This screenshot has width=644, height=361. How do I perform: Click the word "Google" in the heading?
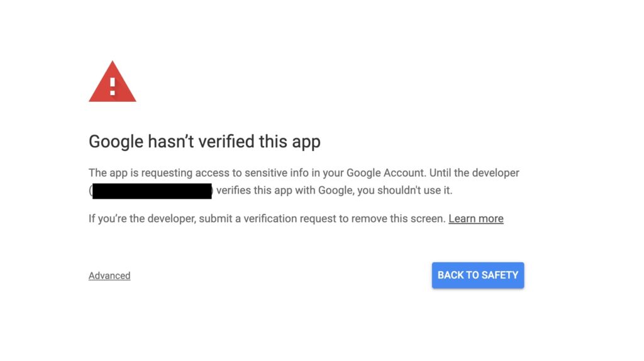point(116,142)
